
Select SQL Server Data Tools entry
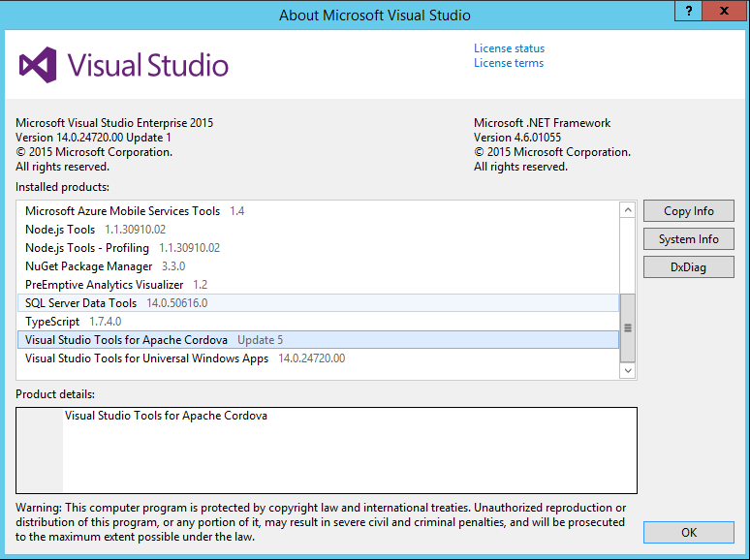point(318,302)
